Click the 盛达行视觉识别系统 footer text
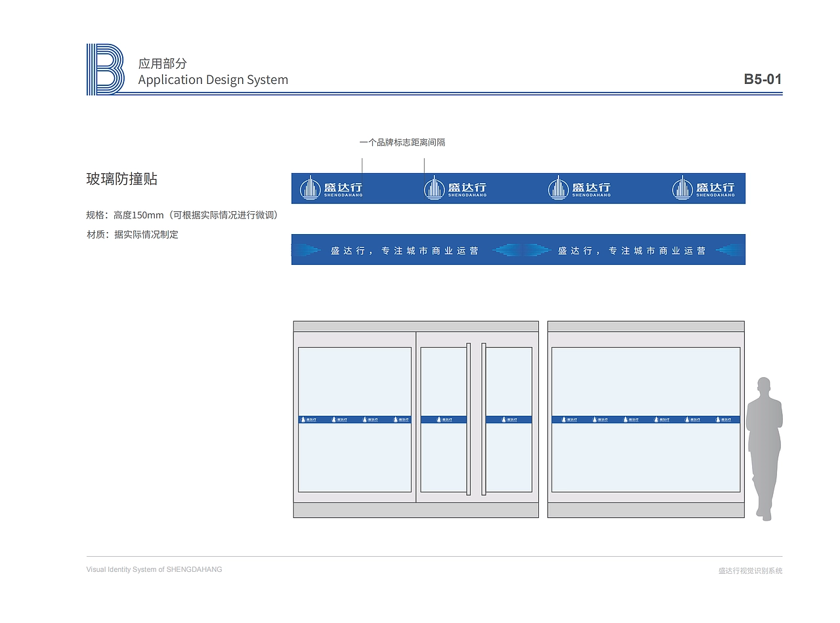Screen dimensions: 840x623 click(x=750, y=571)
